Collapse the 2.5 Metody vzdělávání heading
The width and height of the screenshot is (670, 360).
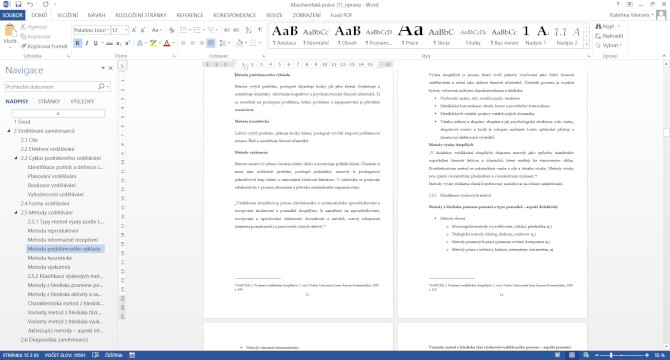[16, 212]
